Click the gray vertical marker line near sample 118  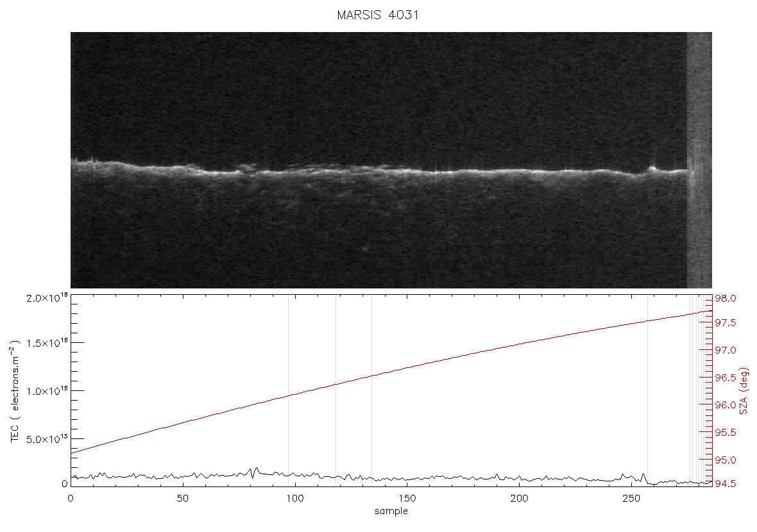336,391
